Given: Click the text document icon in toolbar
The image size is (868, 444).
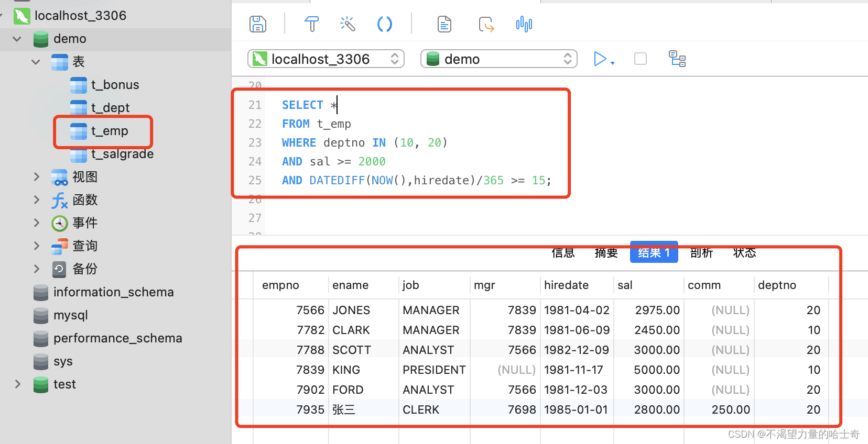Looking at the screenshot, I should (444, 24).
